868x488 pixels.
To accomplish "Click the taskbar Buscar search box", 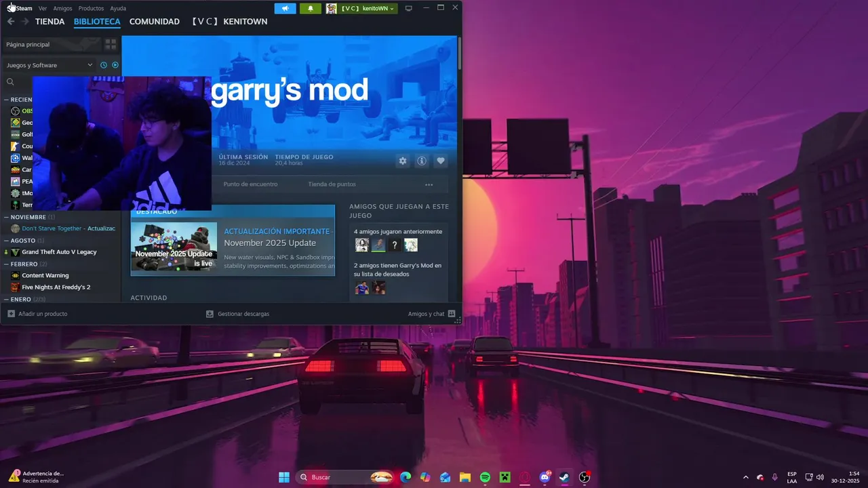I will click(x=345, y=477).
